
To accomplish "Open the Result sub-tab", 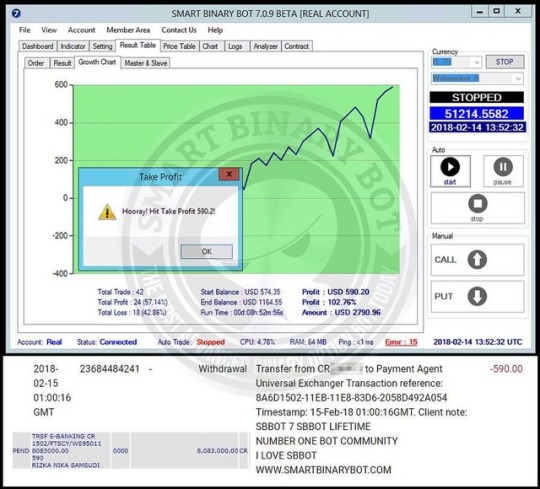I will coord(62,63).
